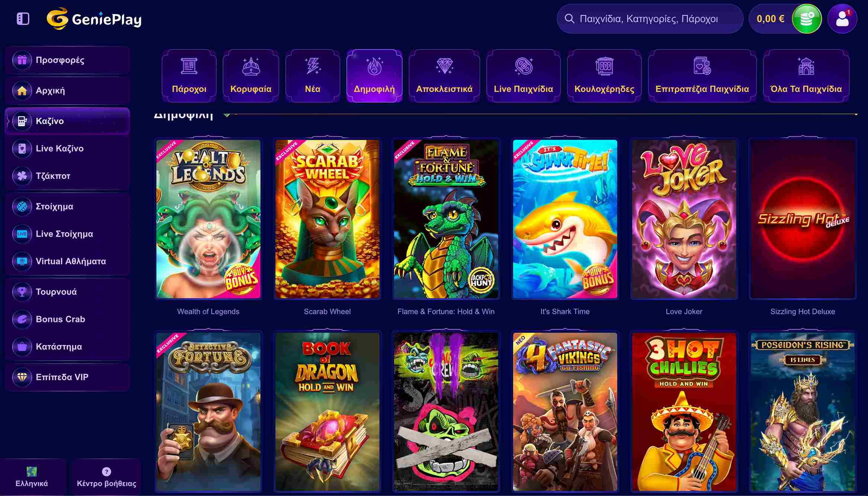
Task: Select the Κουλοχέρηδες category tab
Action: point(604,76)
